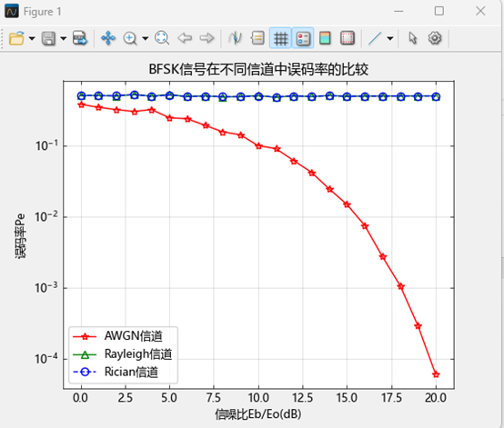Click the blue circle Rician legend marker
504x428 pixels.
85,373
